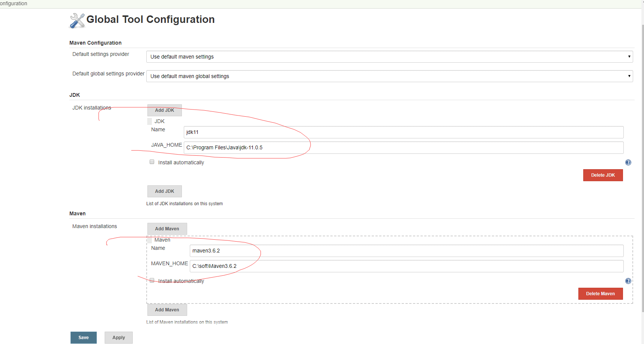The height and width of the screenshot is (344, 644).
Task: Click the JDK entry drag handle
Action: 150,122
